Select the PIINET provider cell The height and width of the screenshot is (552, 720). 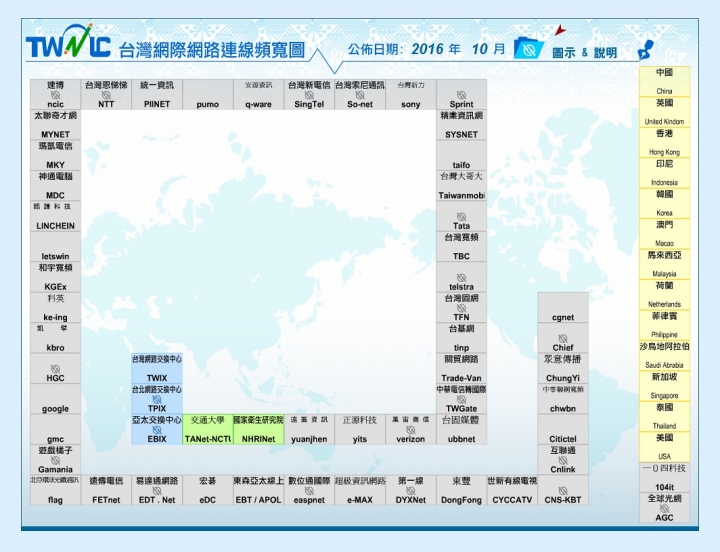(x=157, y=94)
